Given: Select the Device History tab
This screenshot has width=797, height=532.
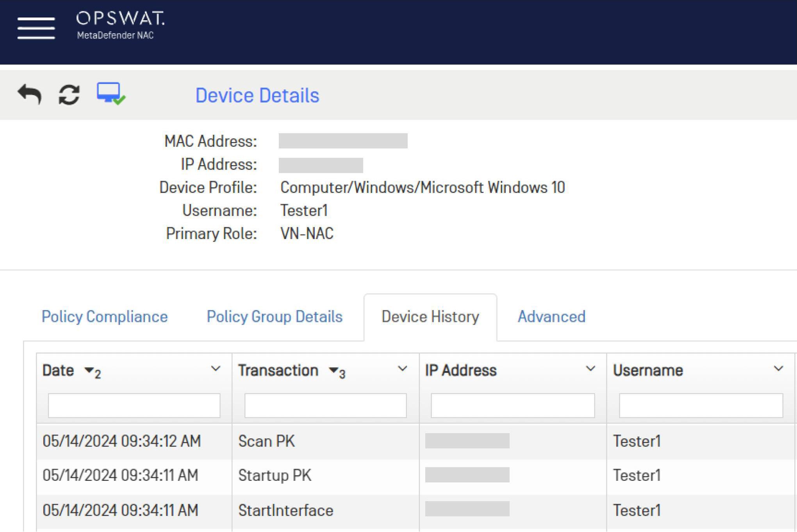Looking at the screenshot, I should [430, 316].
